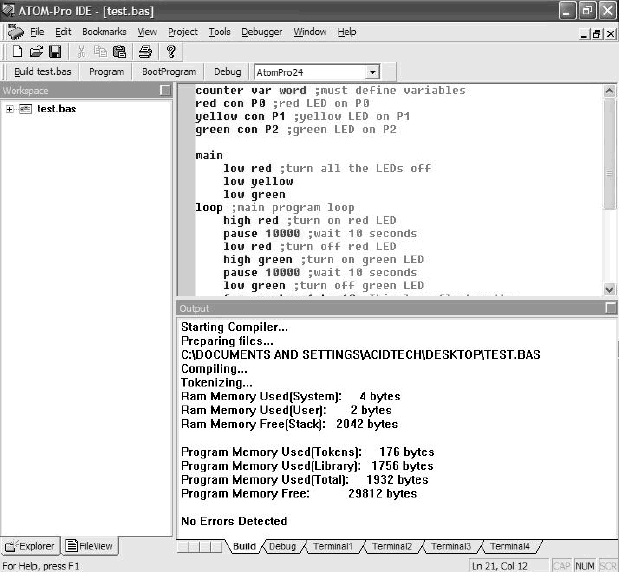This screenshot has height=572, width=619.
Task: Open the Debugger menu
Action: coord(261,32)
